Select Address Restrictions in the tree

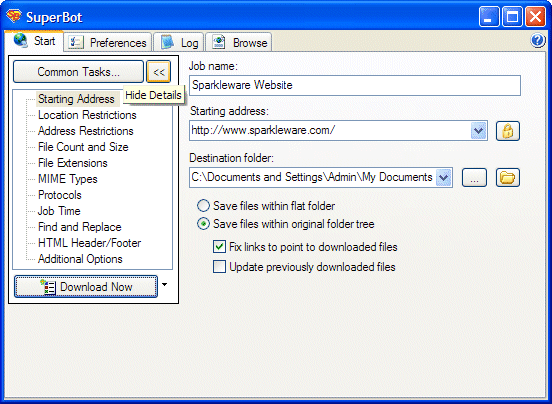tap(86, 131)
